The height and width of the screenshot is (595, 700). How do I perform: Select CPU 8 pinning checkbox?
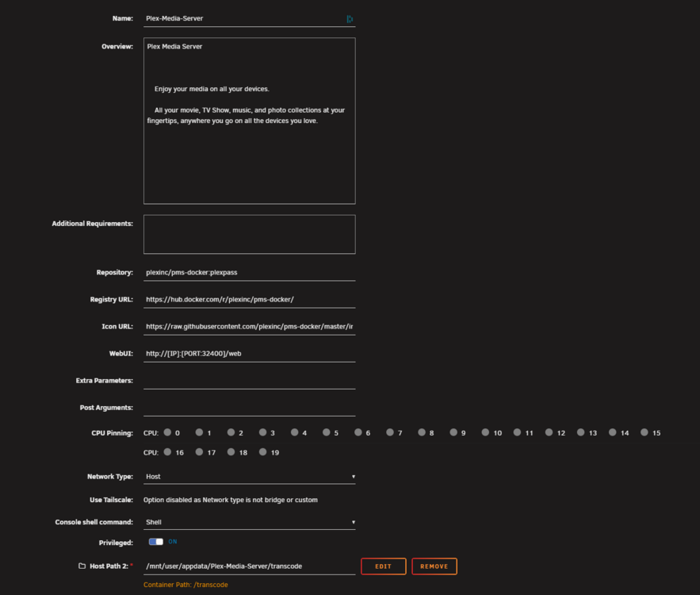click(422, 432)
